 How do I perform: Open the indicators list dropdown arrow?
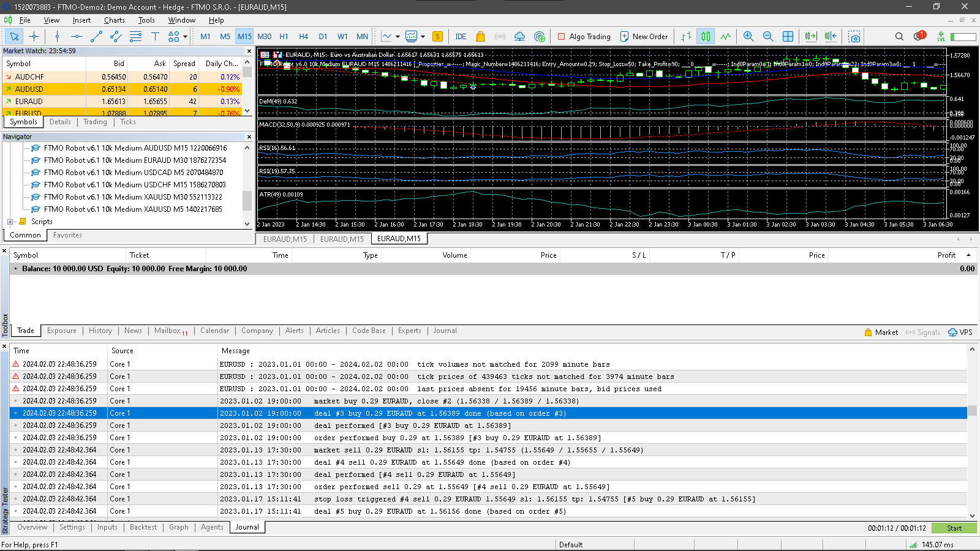click(x=398, y=37)
